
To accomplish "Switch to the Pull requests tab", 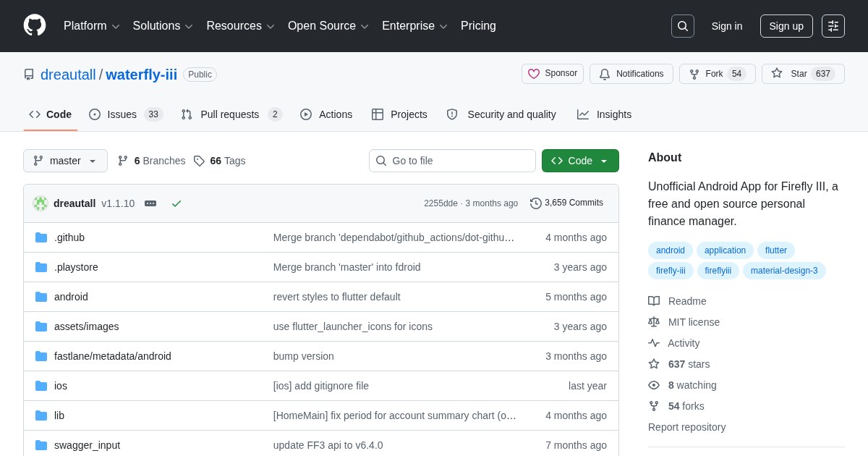I will coord(231,114).
